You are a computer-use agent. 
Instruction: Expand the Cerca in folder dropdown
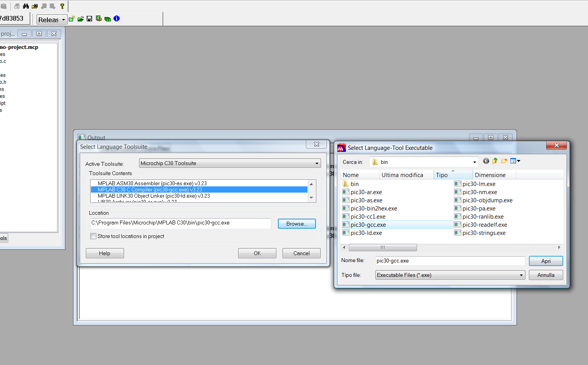tap(424, 162)
